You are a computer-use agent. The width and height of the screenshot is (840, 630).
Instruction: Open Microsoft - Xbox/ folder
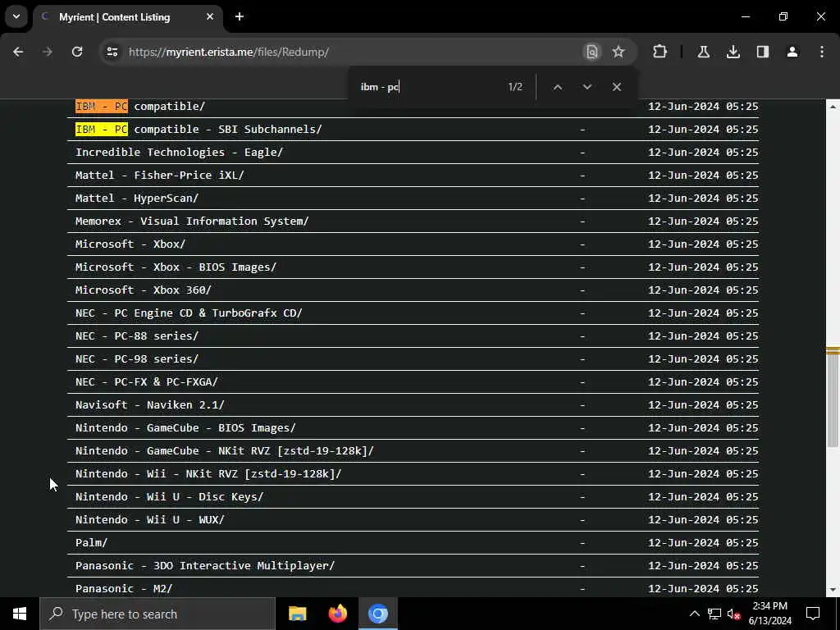click(x=130, y=244)
